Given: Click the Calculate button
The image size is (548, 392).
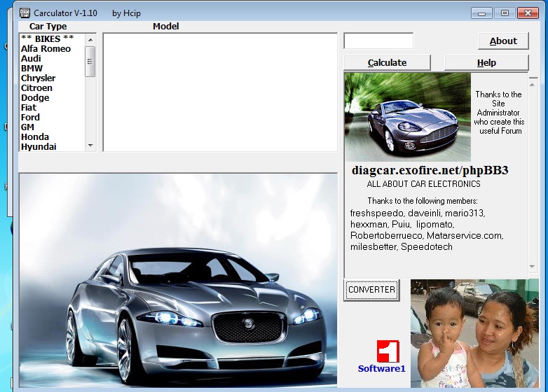Looking at the screenshot, I should point(387,62).
